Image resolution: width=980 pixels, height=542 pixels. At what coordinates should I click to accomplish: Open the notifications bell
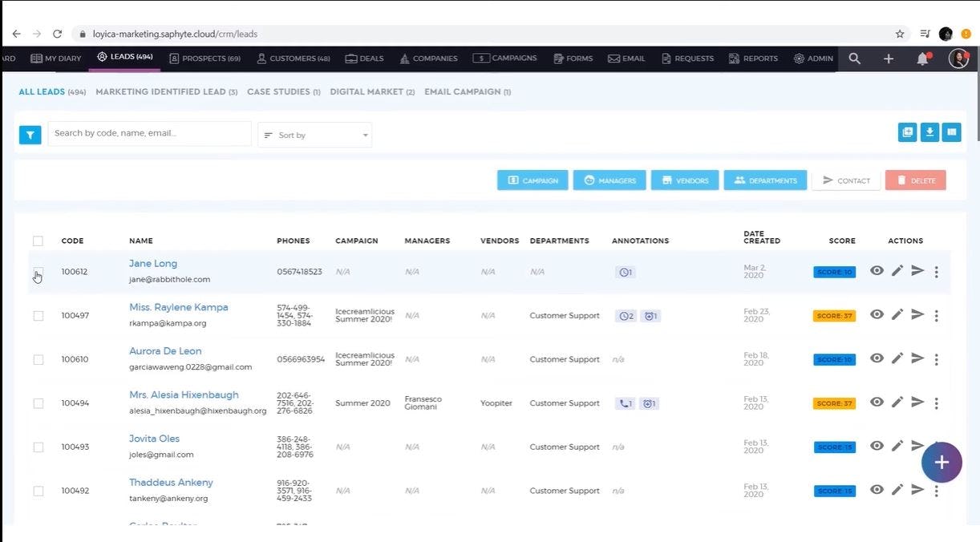[923, 59]
